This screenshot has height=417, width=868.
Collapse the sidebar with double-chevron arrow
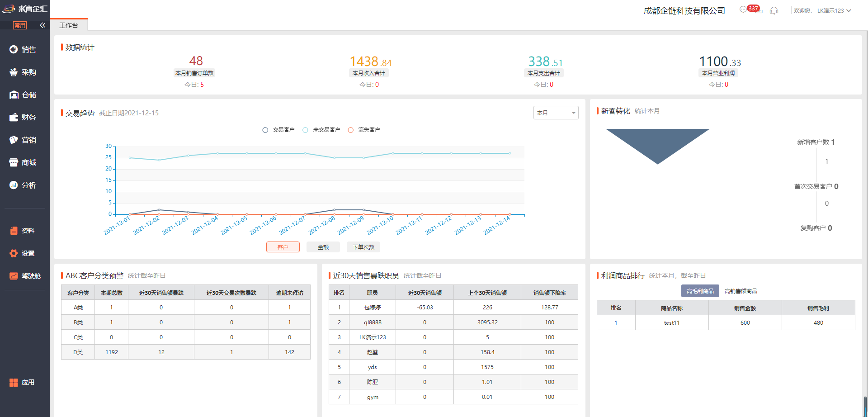click(42, 25)
